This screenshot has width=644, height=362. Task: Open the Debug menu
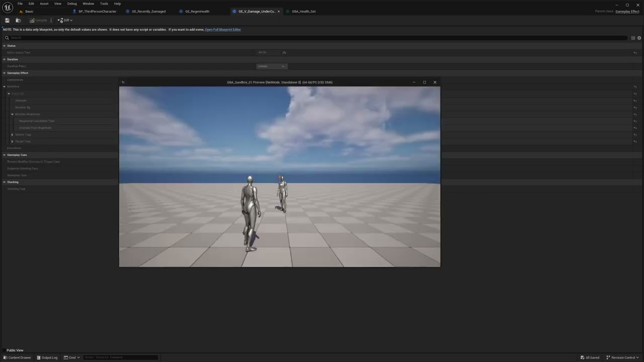(x=72, y=4)
